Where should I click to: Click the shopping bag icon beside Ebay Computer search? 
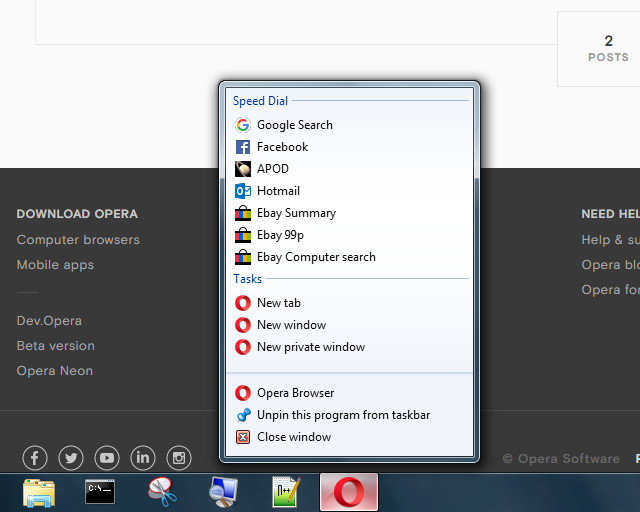coord(243,257)
